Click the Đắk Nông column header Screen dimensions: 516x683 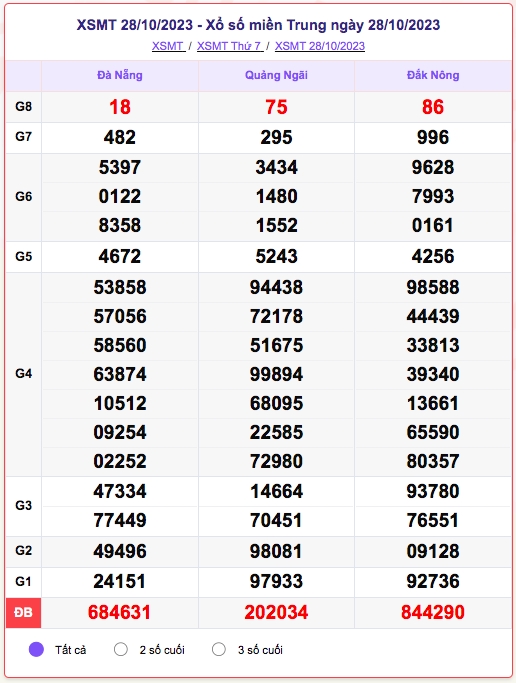(x=433, y=75)
